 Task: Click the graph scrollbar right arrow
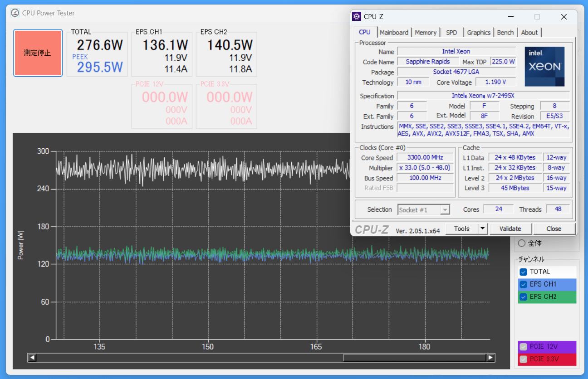490,358
